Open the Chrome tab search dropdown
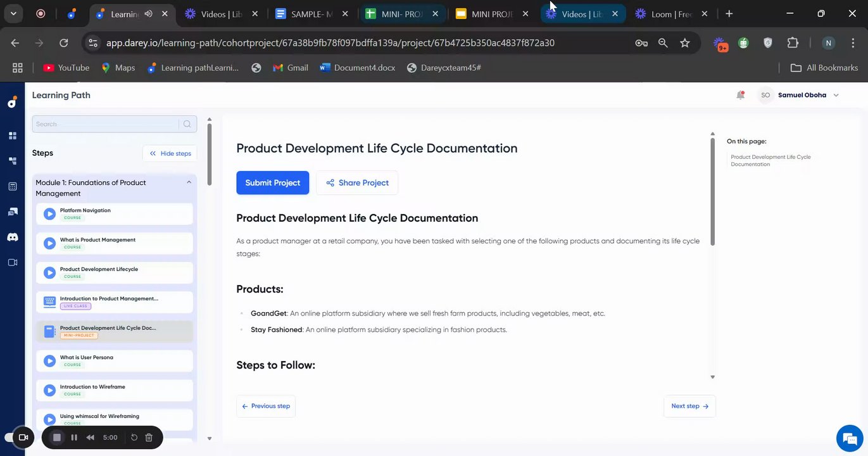Image resolution: width=868 pixels, height=456 pixels. point(13,14)
